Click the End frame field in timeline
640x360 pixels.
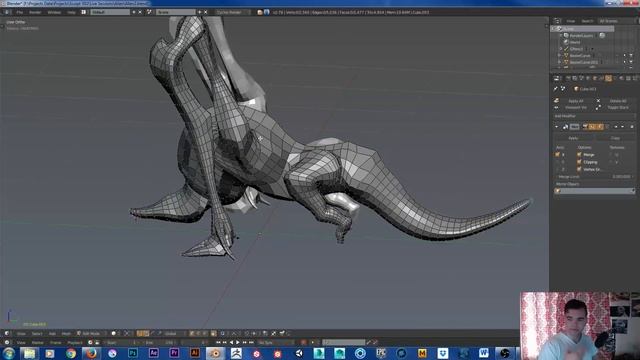(159, 342)
